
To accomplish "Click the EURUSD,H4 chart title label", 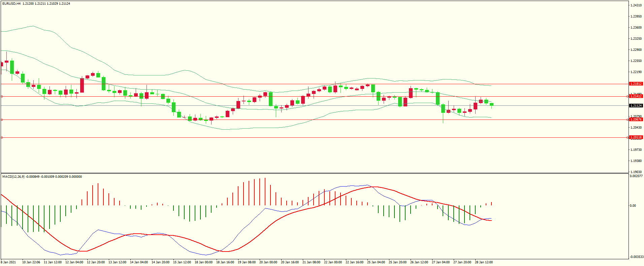I will [11, 4].
